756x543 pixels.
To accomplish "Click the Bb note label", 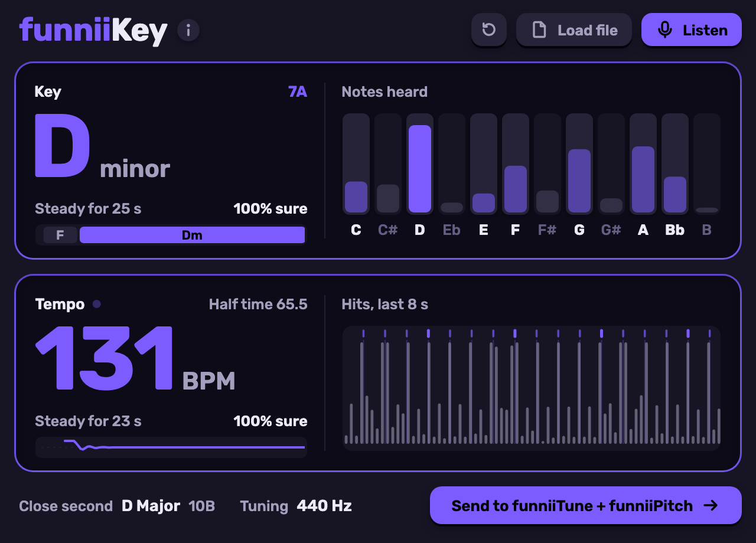I will 675,230.
